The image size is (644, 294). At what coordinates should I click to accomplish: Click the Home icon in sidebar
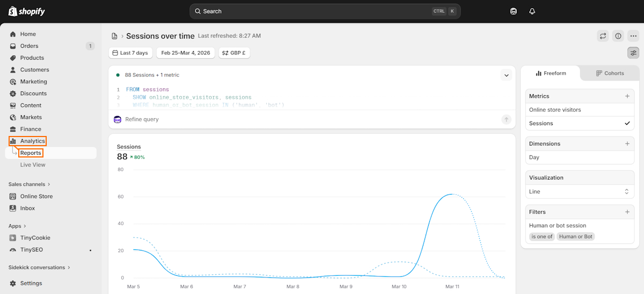point(13,34)
